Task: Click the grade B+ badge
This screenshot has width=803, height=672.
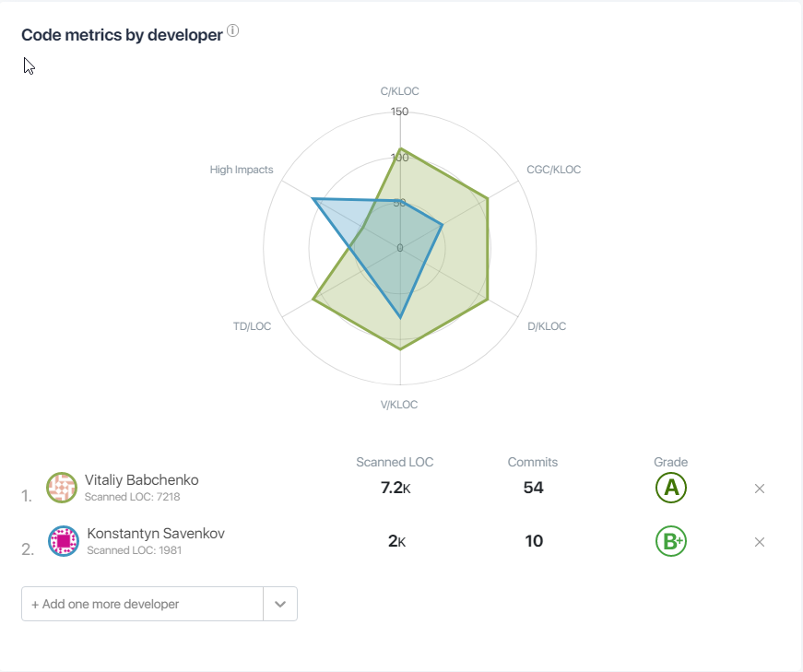Action: pos(671,541)
